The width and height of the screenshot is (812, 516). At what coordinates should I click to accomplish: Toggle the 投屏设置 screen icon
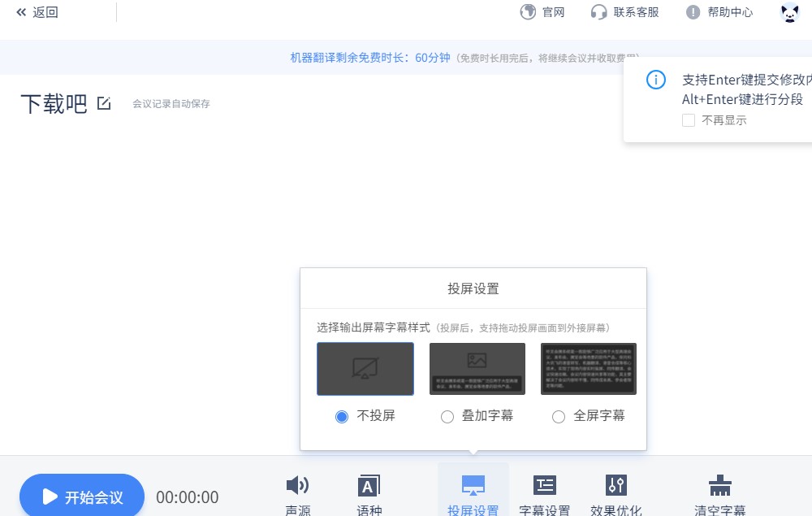[473, 485]
